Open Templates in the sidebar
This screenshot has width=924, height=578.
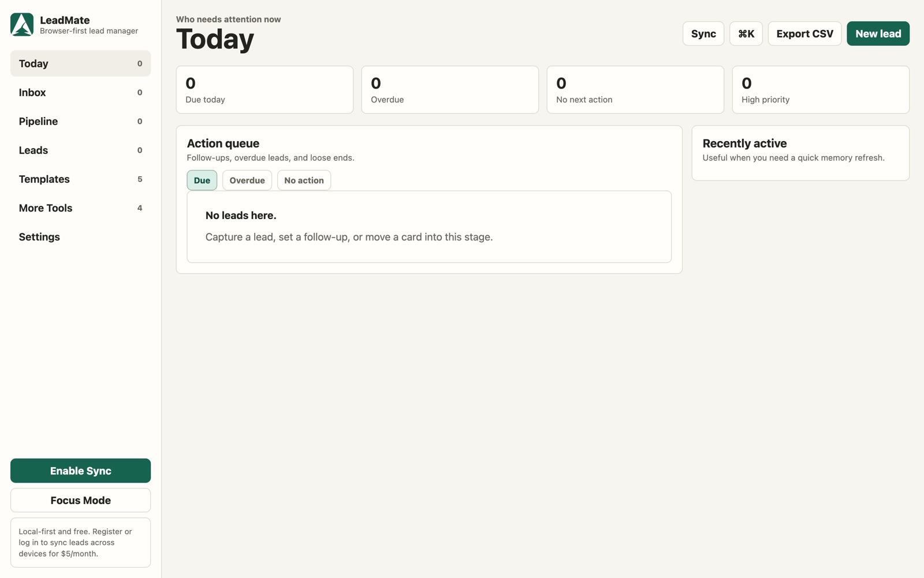click(80, 179)
